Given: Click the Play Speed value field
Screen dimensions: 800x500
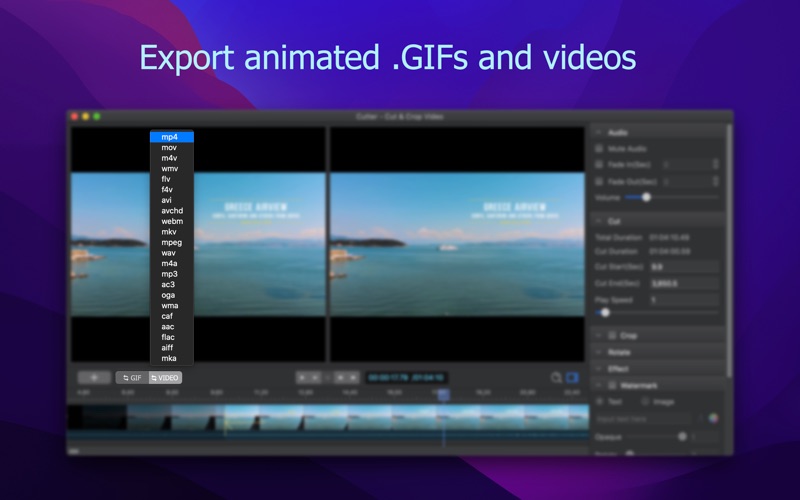Looking at the screenshot, I should (684, 300).
